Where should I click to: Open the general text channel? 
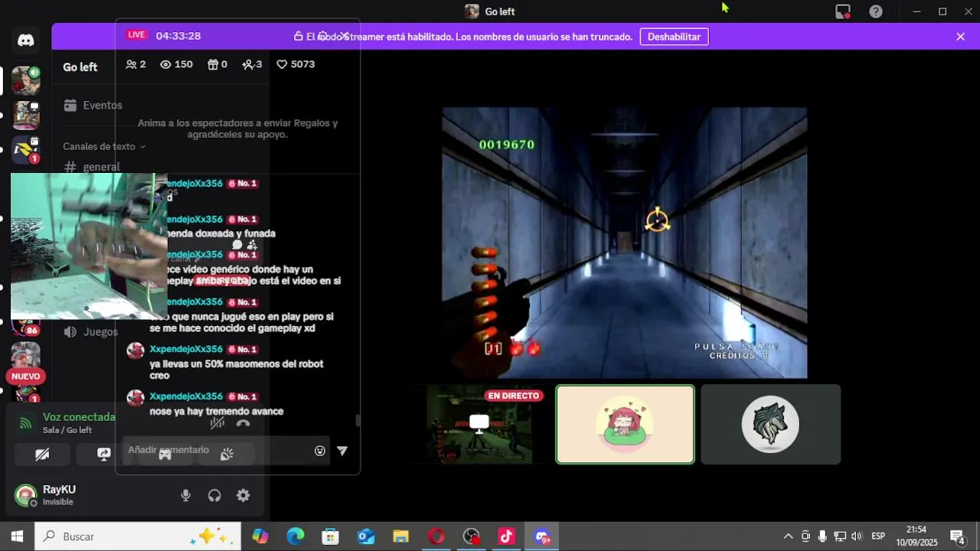[92, 167]
